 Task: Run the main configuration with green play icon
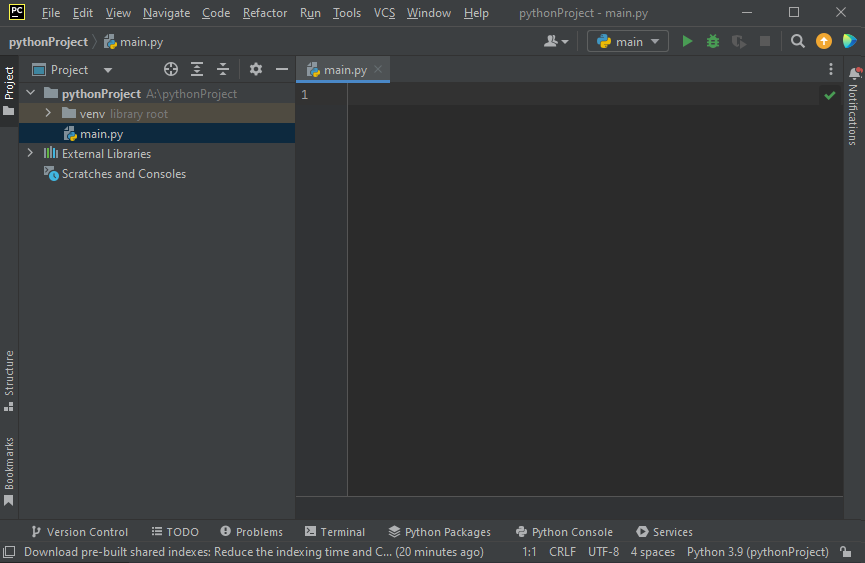pyautogui.click(x=687, y=42)
